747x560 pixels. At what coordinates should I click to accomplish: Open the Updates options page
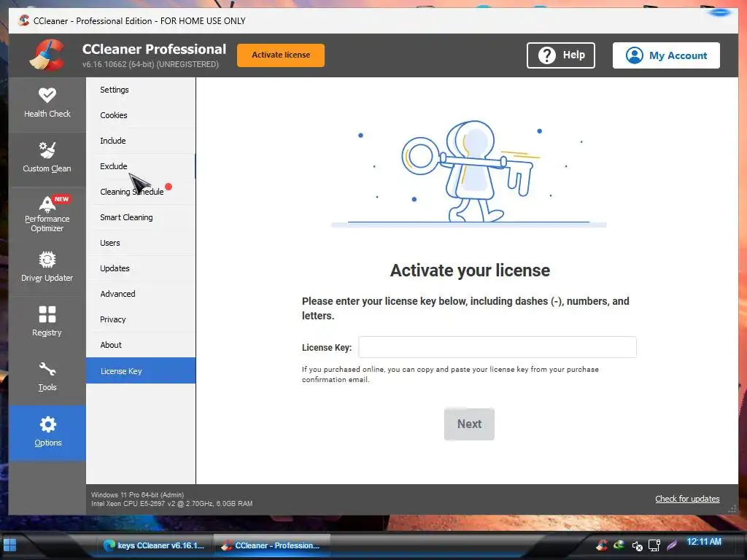click(141, 268)
